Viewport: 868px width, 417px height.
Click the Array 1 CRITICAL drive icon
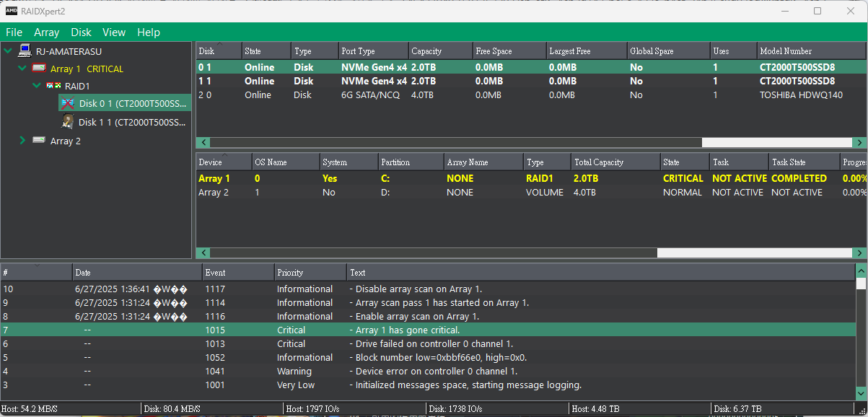(39, 69)
